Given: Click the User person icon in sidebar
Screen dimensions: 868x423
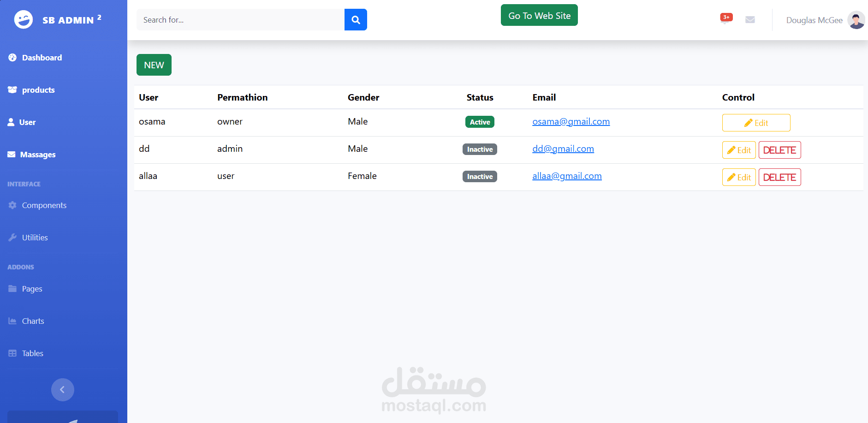Looking at the screenshot, I should pos(11,122).
